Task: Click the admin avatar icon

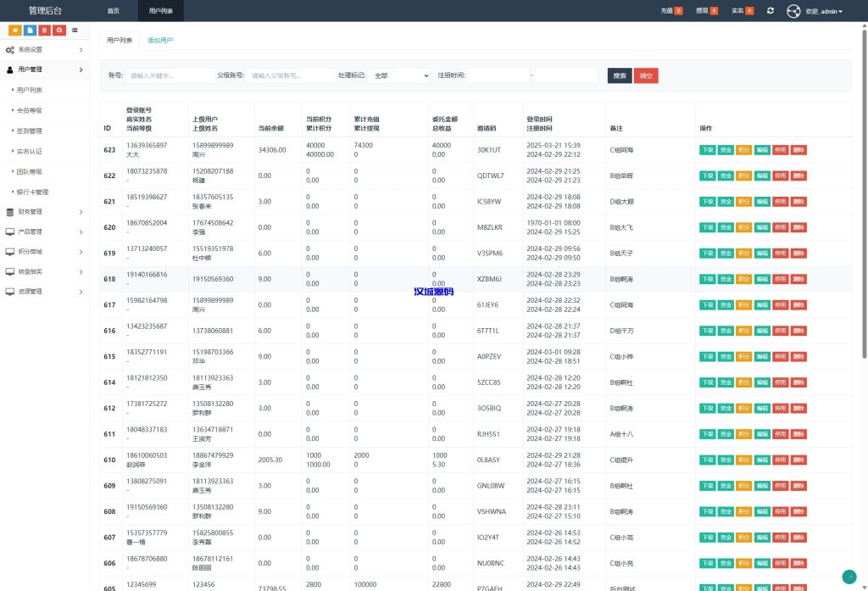Action: pyautogui.click(x=793, y=11)
